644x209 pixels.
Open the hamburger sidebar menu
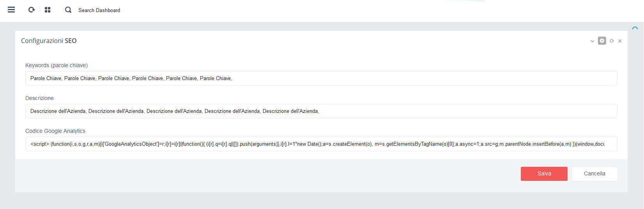tap(11, 10)
